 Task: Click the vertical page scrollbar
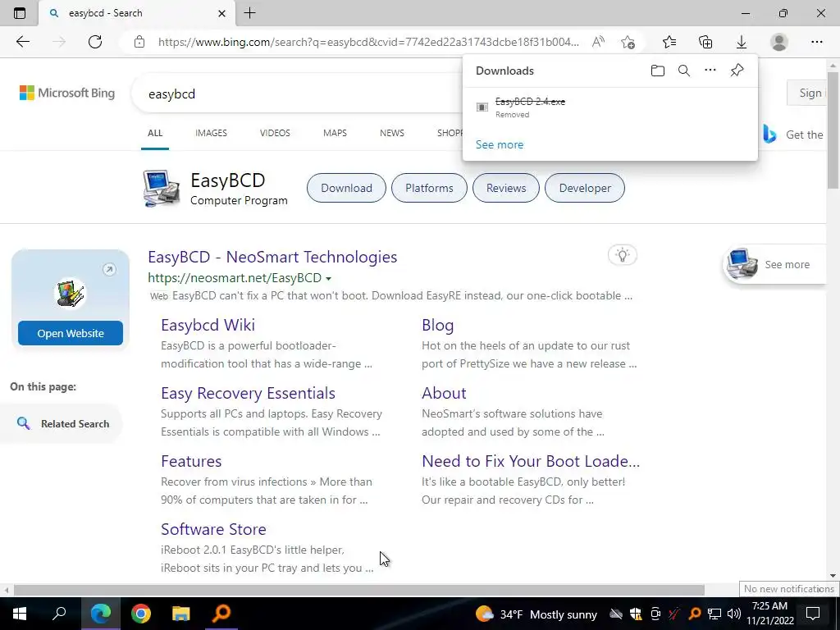(833, 129)
